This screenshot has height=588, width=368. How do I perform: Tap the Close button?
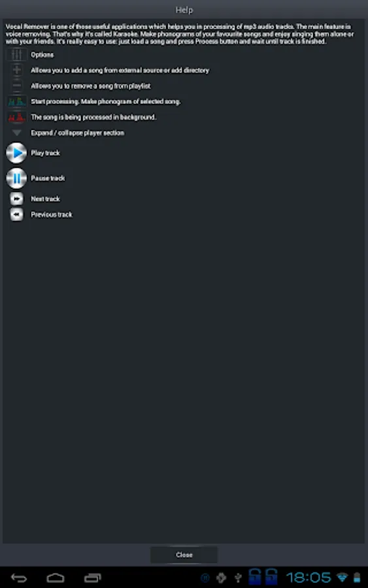click(184, 555)
